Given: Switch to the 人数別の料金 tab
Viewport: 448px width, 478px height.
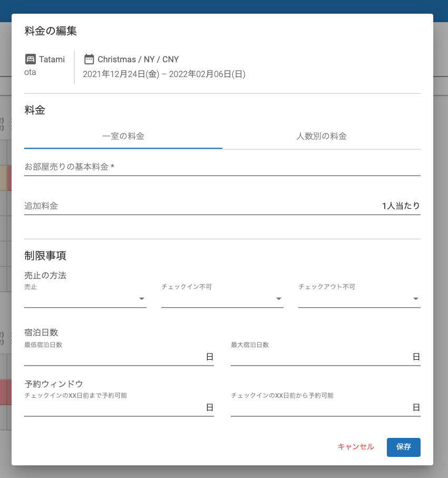Looking at the screenshot, I should tap(322, 136).
